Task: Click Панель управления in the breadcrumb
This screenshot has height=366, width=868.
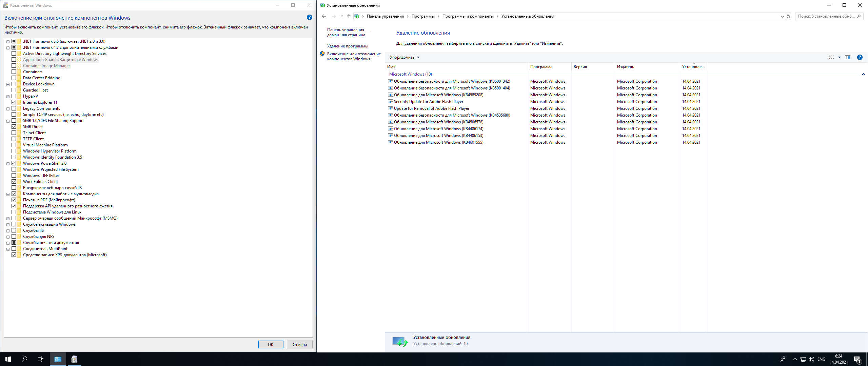Action: pyautogui.click(x=385, y=16)
